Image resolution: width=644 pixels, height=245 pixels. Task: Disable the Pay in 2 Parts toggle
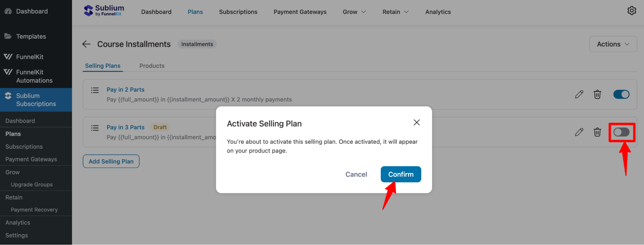coord(621,94)
